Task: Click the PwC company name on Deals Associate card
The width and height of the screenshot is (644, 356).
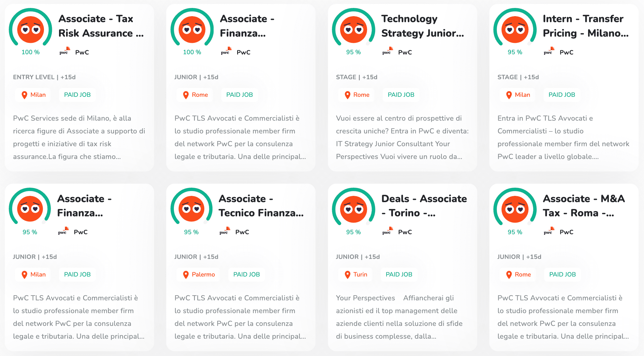Action: point(405,232)
